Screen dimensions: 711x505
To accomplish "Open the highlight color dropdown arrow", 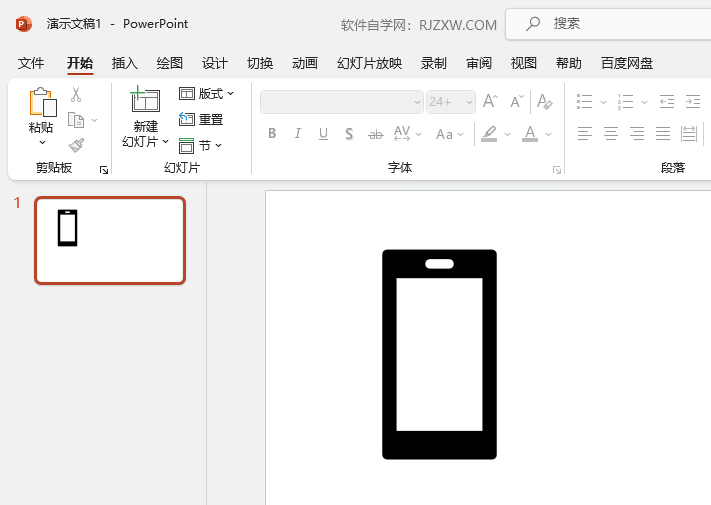I will click(x=507, y=134).
